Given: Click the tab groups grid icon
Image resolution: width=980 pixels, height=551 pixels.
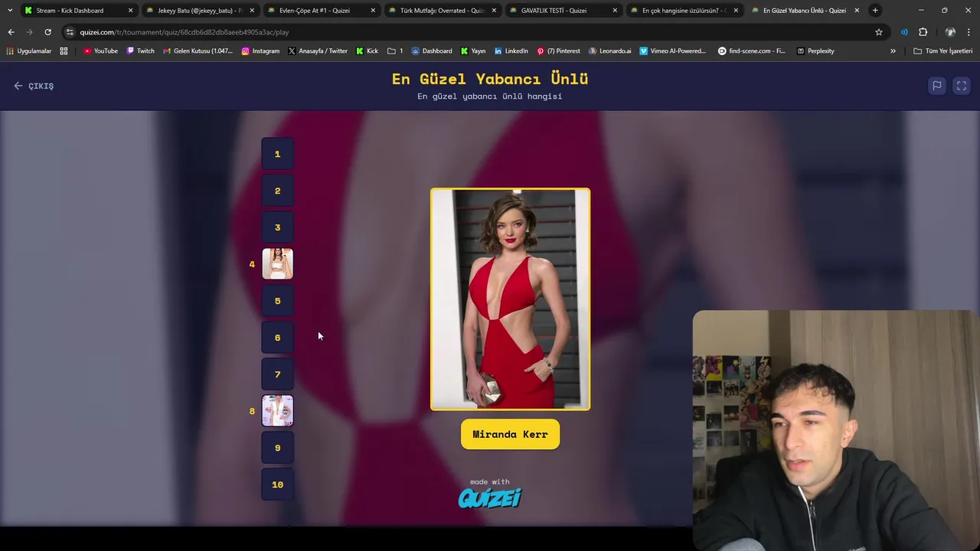Looking at the screenshot, I should 64,51.
